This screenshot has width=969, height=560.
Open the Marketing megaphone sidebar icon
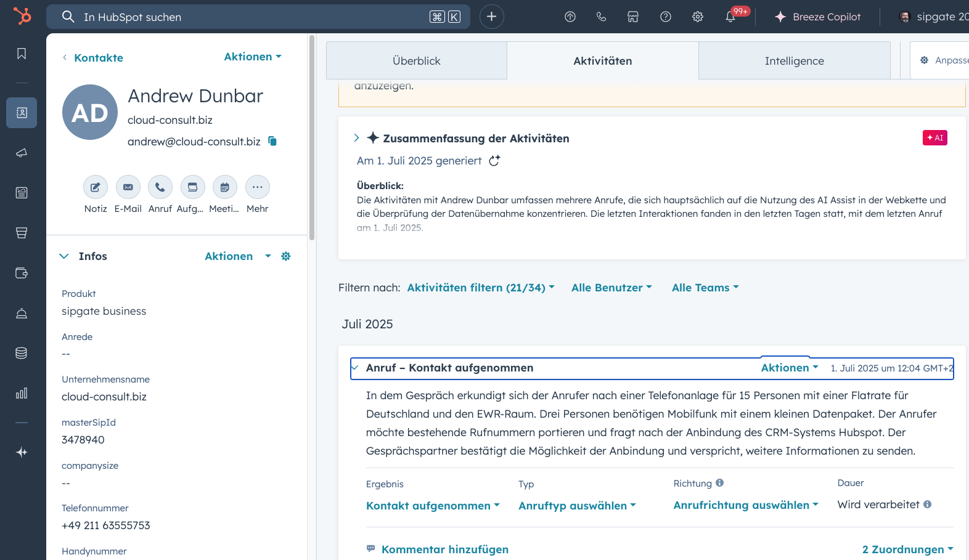click(22, 153)
